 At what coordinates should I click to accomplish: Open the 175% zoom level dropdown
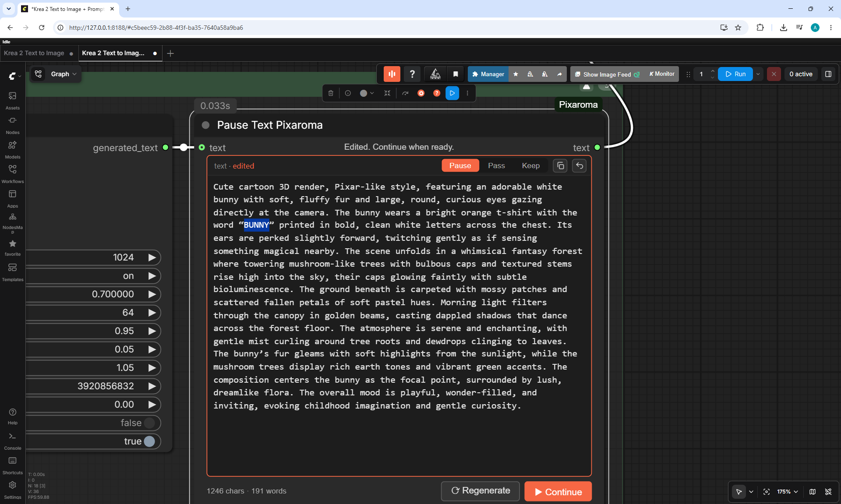coord(787,492)
